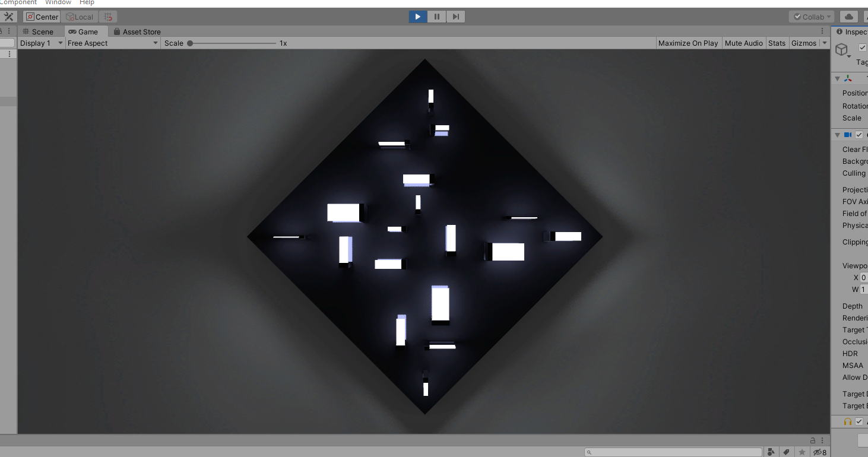Select the custom editor tools icon
This screenshot has width=868, height=457.
click(x=8, y=17)
